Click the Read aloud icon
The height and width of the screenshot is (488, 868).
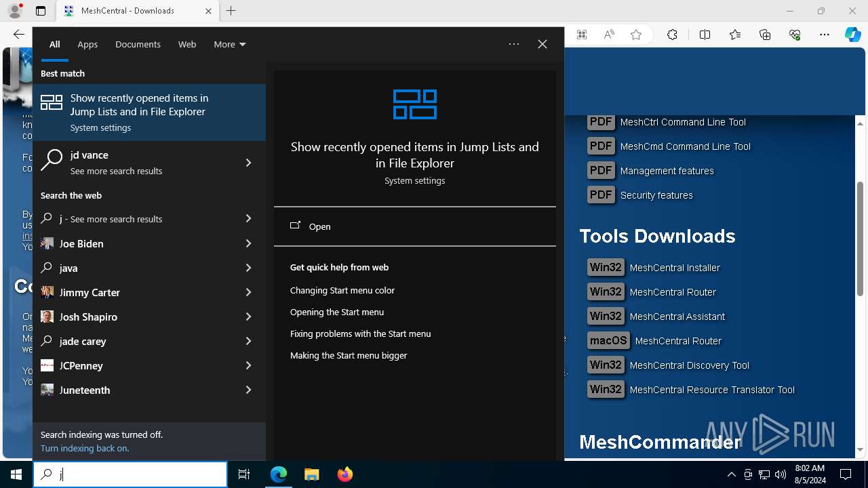(609, 35)
